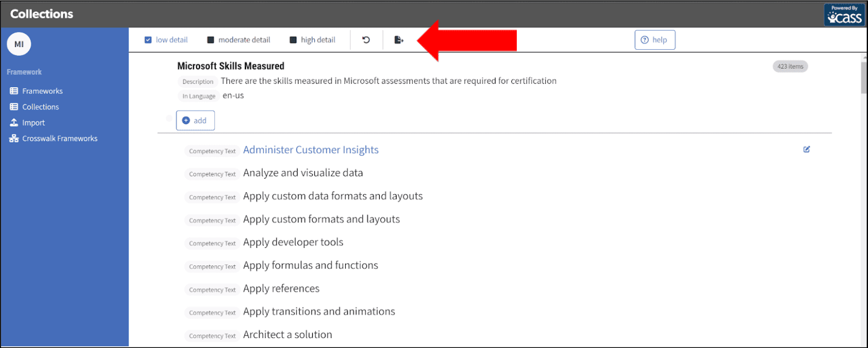This screenshot has width=868, height=348.
Task: Click the add button below In Language
Action: point(195,120)
